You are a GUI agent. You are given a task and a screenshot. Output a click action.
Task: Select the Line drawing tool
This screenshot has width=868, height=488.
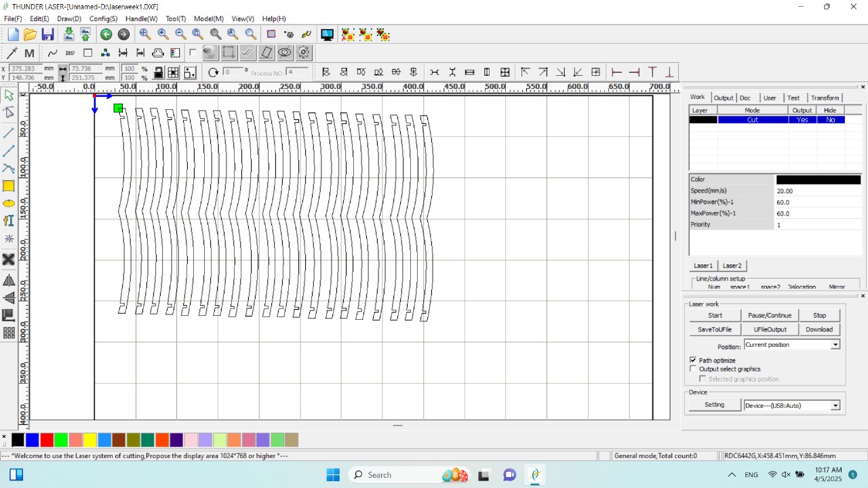click(x=9, y=134)
